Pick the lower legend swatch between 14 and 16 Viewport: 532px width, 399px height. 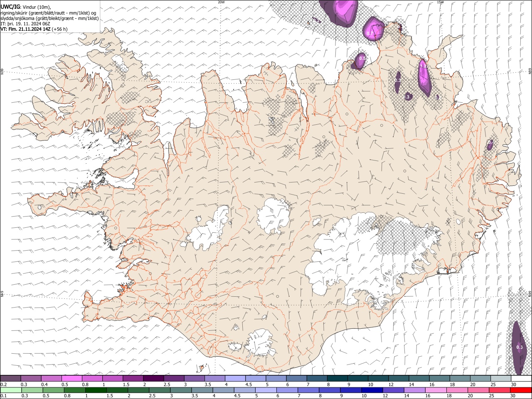(414, 390)
